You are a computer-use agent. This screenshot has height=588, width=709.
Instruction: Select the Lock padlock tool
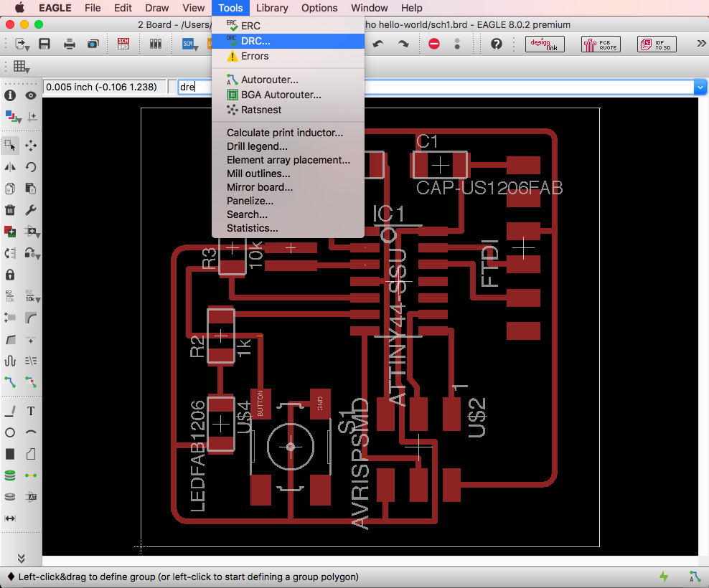click(x=10, y=275)
